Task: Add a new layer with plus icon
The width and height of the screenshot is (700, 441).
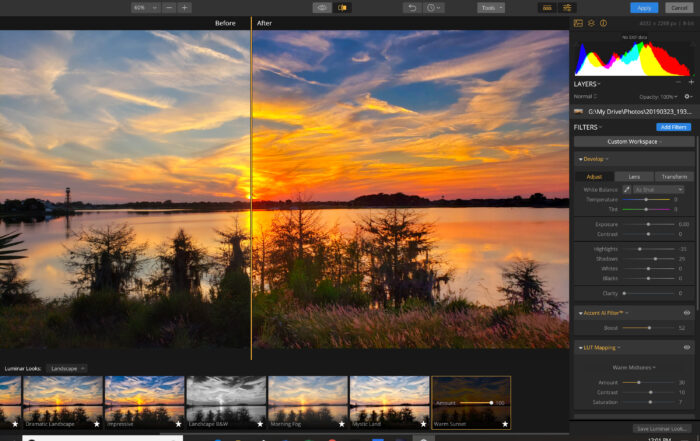Action: click(691, 83)
